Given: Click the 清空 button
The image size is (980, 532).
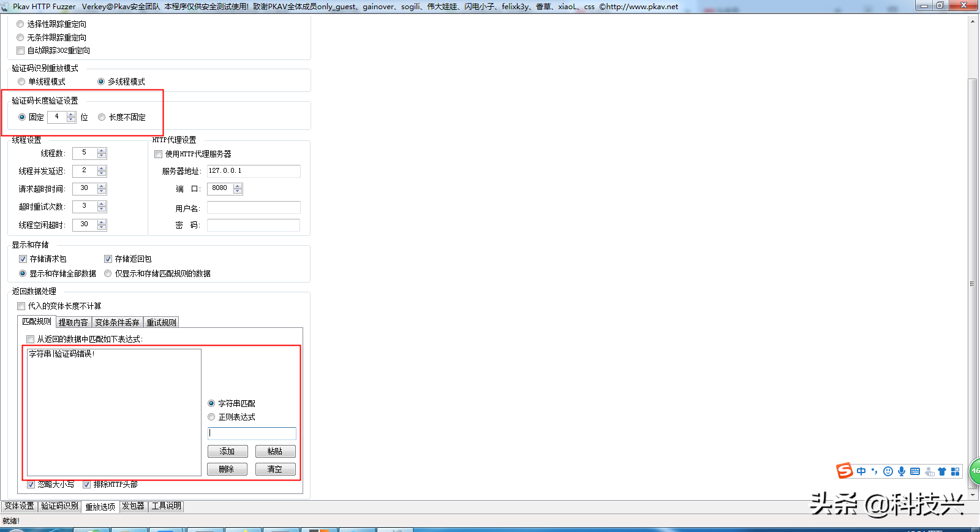Looking at the screenshot, I should tap(275, 469).
